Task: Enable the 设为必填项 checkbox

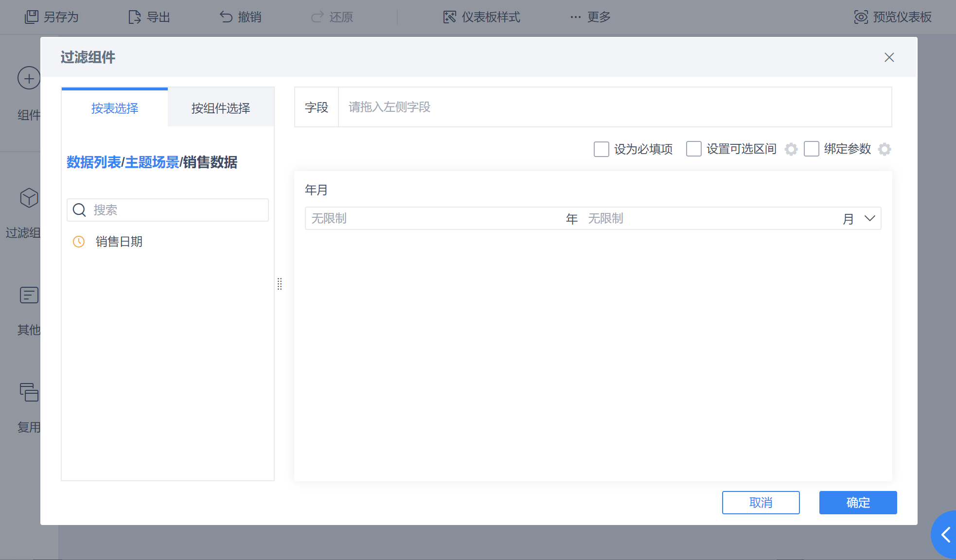Action: click(x=602, y=149)
